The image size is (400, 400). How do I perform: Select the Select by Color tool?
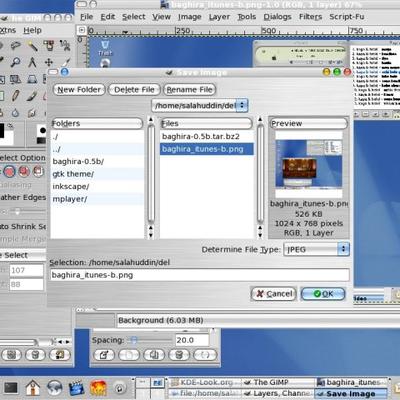click(x=49, y=46)
